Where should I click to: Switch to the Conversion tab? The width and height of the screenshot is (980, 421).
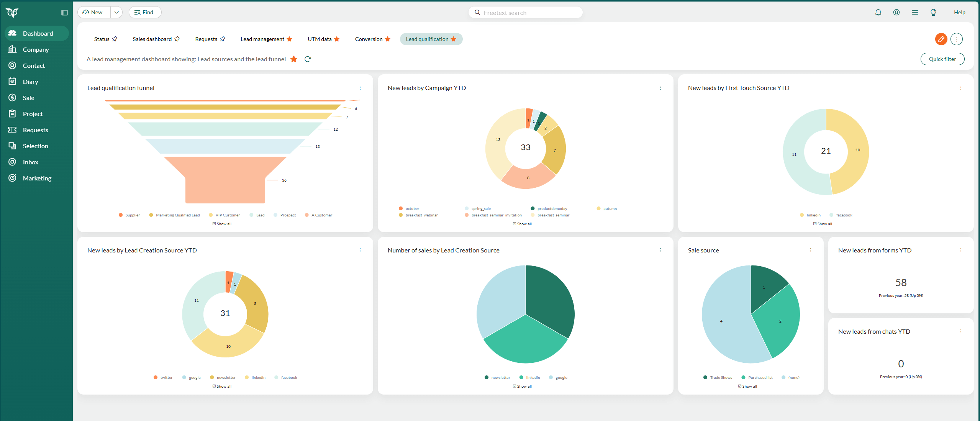point(369,39)
